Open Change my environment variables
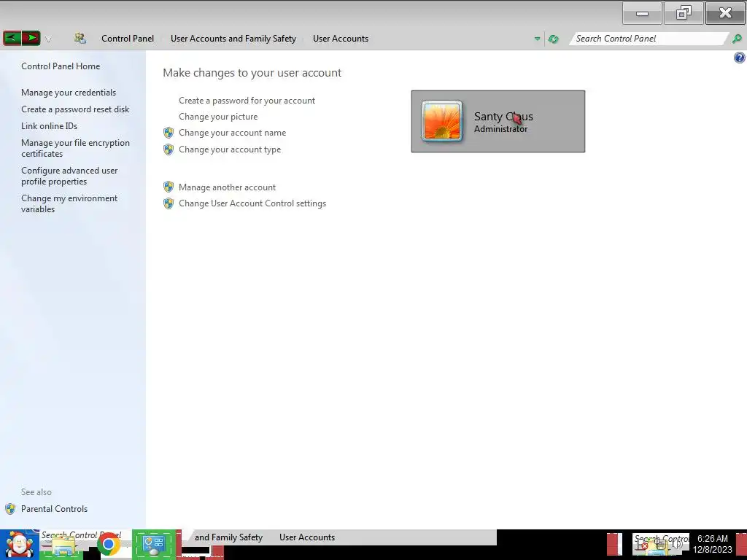The width and height of the screenshot is (747, 560). (69, 203)
